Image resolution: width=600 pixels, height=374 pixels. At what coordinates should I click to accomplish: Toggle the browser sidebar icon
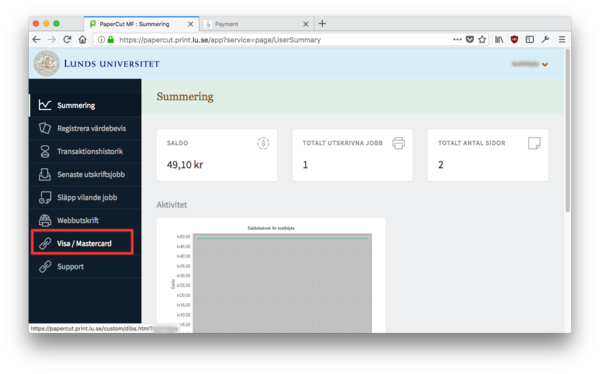530,39
